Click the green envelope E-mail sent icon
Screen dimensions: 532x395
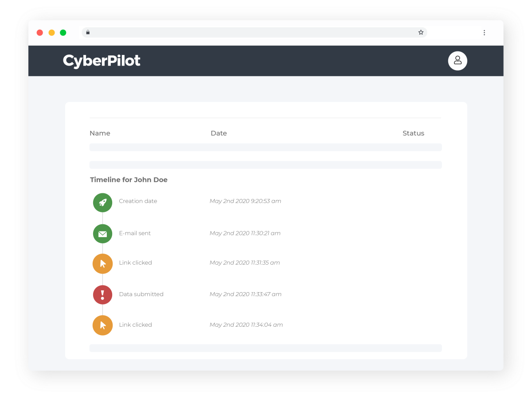pyautogui.click(x=102, y=234)
